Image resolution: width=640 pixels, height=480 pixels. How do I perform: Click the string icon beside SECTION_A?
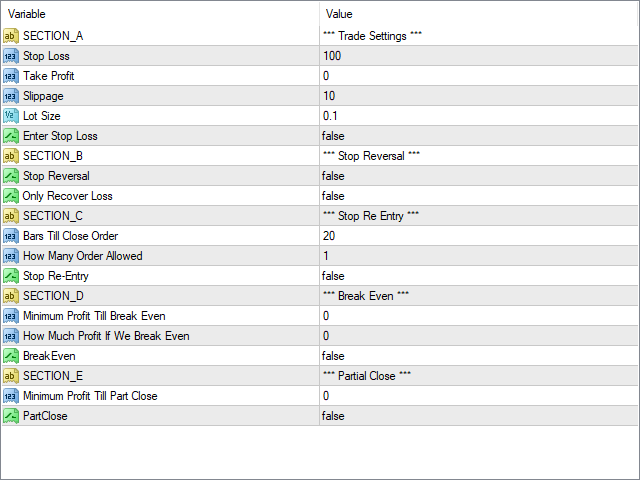point(11,36)
